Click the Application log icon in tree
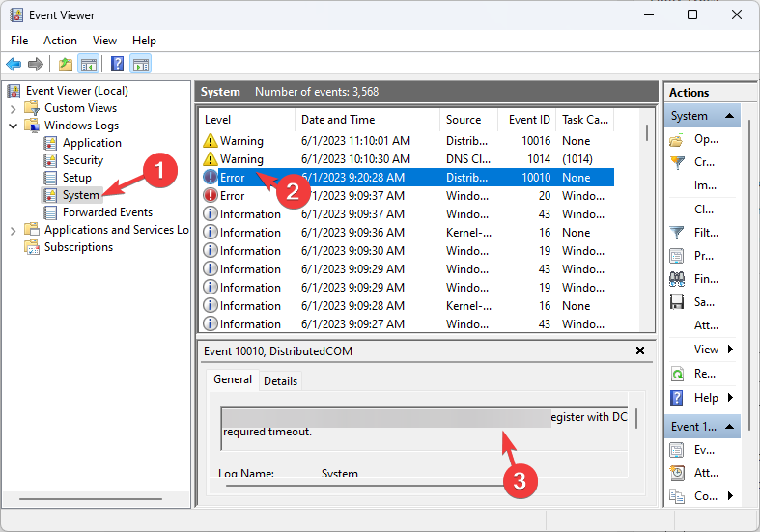 pyautogui.click(x=50, y=143)
